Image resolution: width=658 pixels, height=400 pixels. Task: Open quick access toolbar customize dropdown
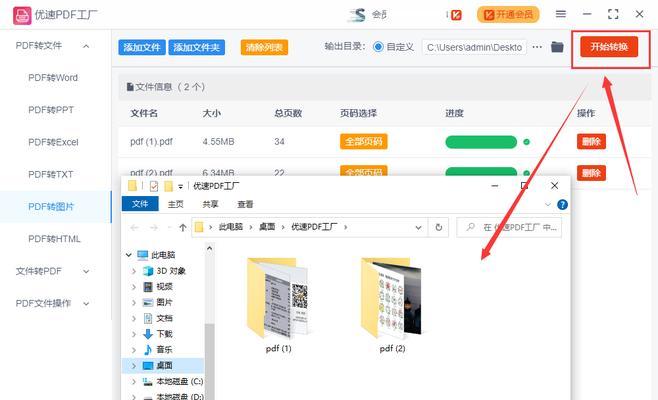coord(180,186)
